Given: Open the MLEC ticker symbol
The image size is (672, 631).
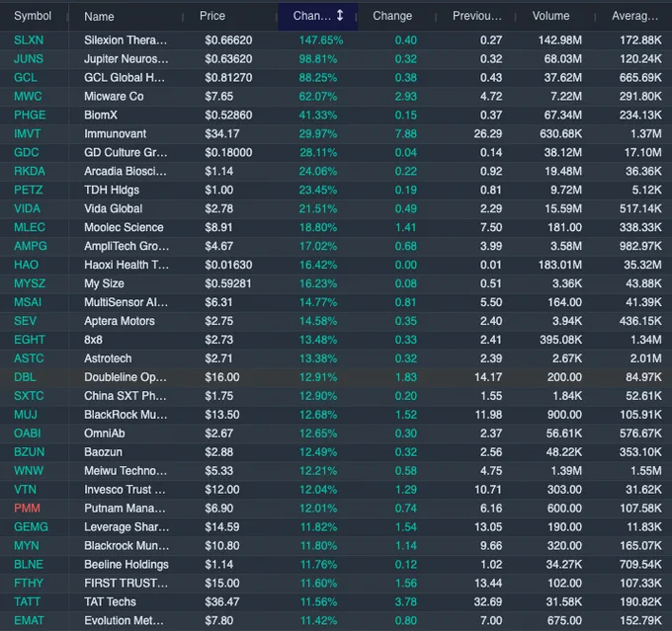Looking at the screenshot, I should (29, 227).
